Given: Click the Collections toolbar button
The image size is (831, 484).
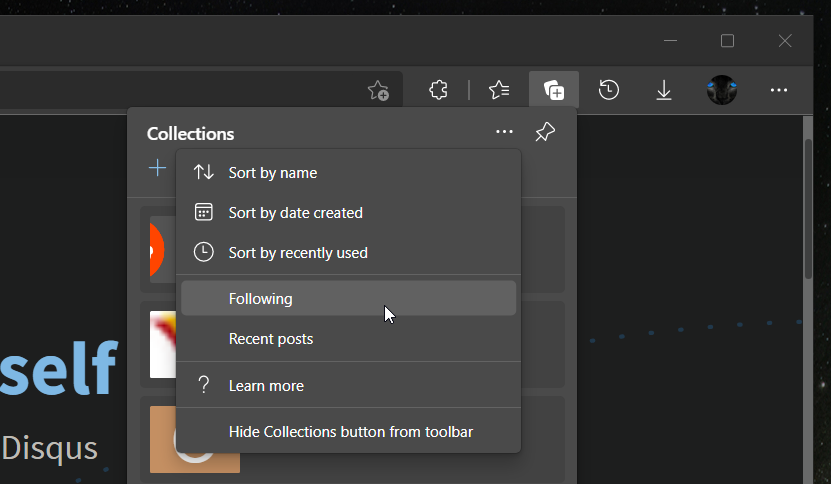Looking at the screenshot, I should tap(554, 91).
